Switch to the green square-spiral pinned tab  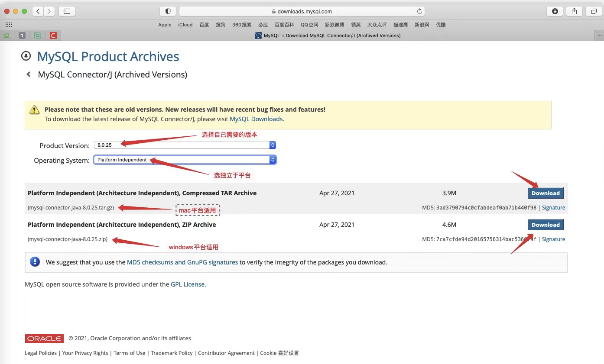click(38, 35)
